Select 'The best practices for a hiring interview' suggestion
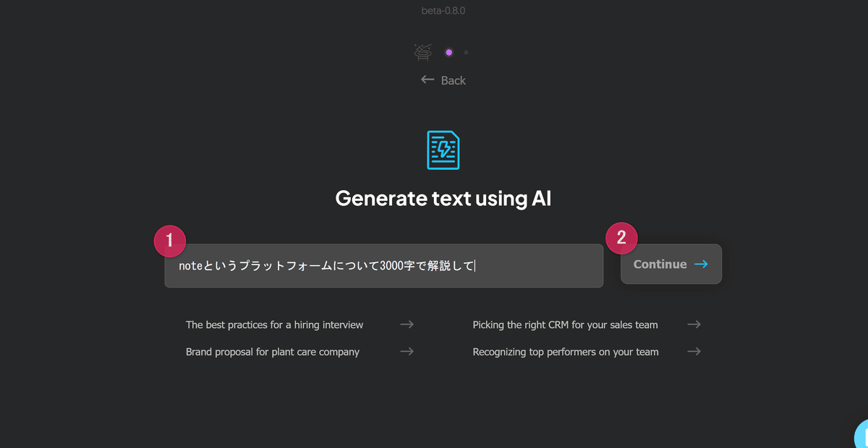Image resolution: width=868 pixels, height=448 pixels. coord(274,325)
